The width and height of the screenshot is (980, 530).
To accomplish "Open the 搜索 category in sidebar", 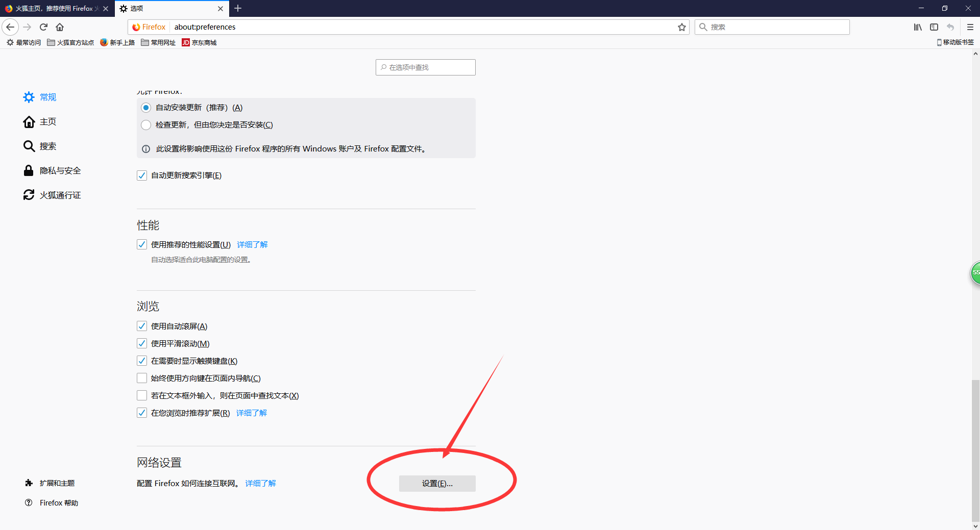I will 40,146.
